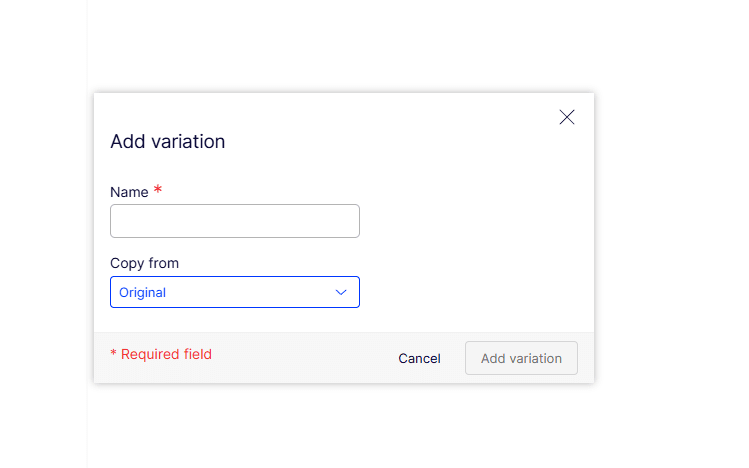Dismiss dialog without saving via Cancel
749x468 pixels.
click(419, 358)
